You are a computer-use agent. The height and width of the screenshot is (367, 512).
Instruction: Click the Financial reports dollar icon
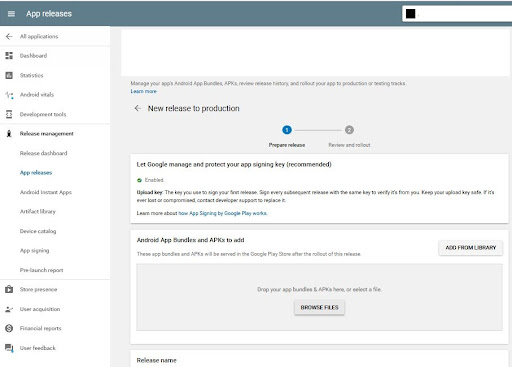tap(9, 328)
